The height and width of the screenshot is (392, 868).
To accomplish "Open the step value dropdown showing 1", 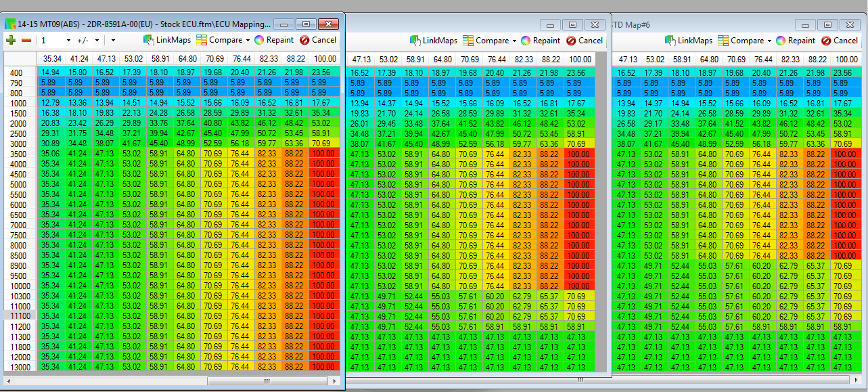I will pyautogui.click(x=69, y=41).
